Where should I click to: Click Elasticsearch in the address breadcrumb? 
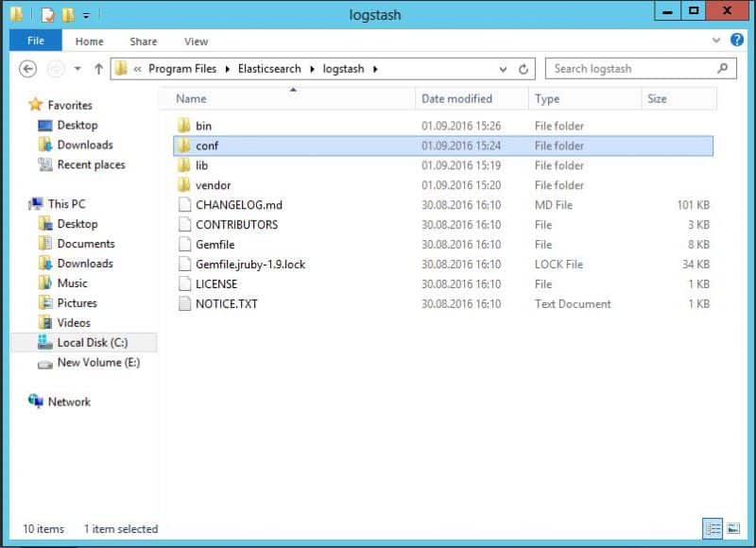pyautogui.click(x=269, y=69)
